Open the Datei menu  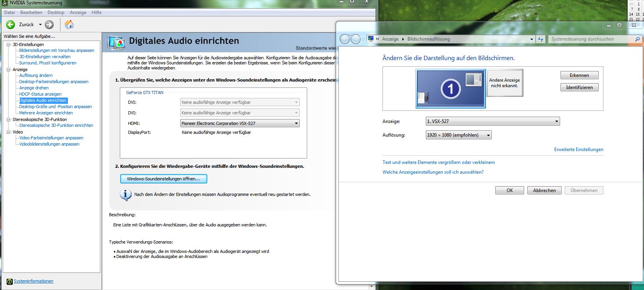(x=9, y=12)
